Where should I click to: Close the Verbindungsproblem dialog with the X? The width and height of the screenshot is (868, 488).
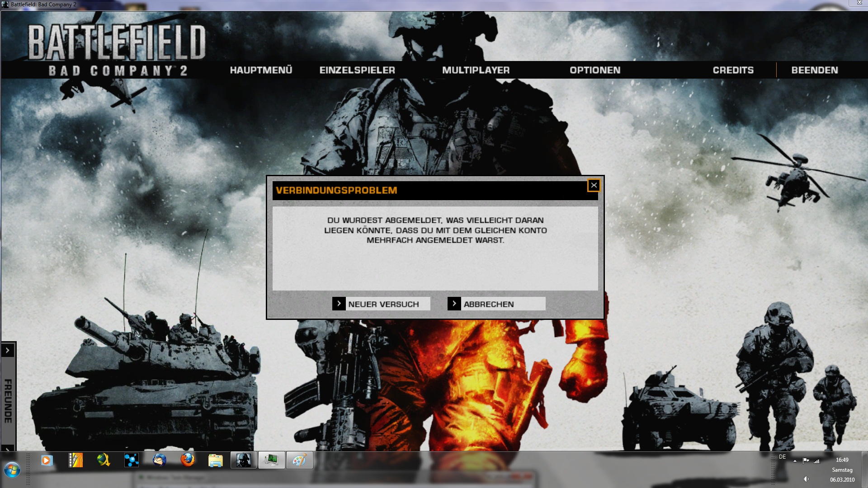click(x=594, y=185)
